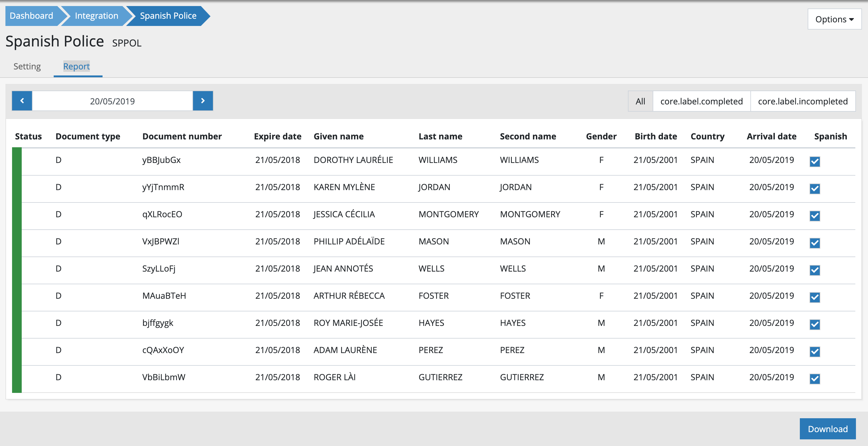Uncheck Spanish checkbox for Dorothy Laurélie
This screenshot has width=868, height=446.
coord(814,162)
